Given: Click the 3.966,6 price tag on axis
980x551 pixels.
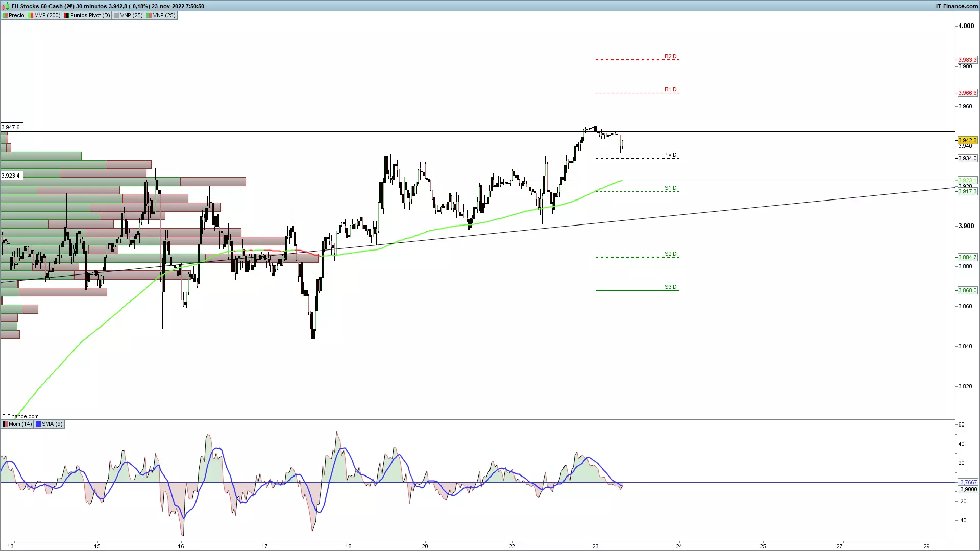Looking at the screenshot, I should (x=967, y=93).
